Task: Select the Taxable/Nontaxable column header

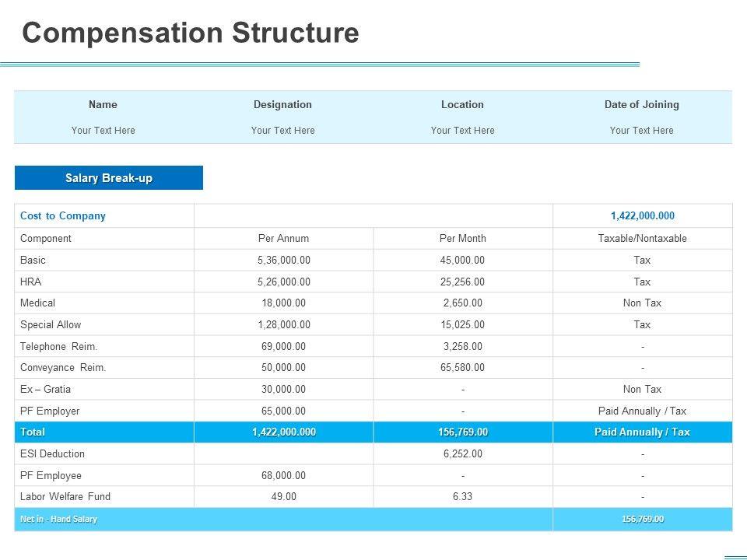Action: 642,239
